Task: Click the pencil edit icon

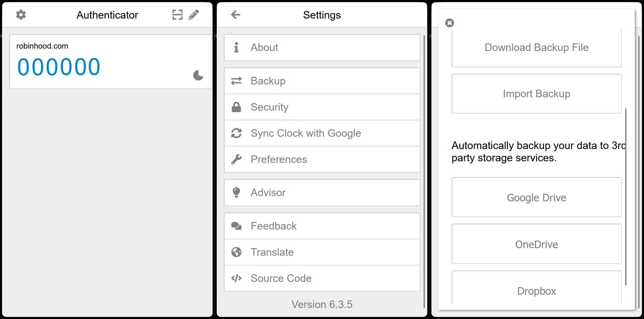Action: point(194,14)
